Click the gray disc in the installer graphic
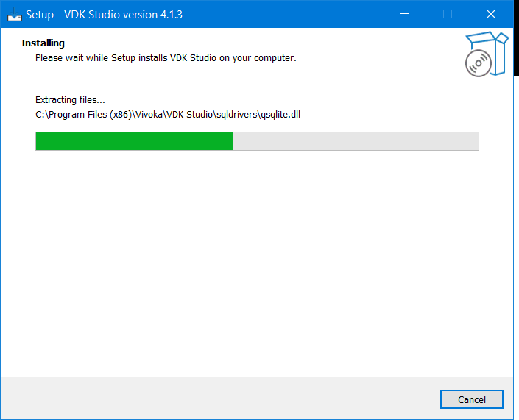The image size is (519, 420). [x=478, y=64]
